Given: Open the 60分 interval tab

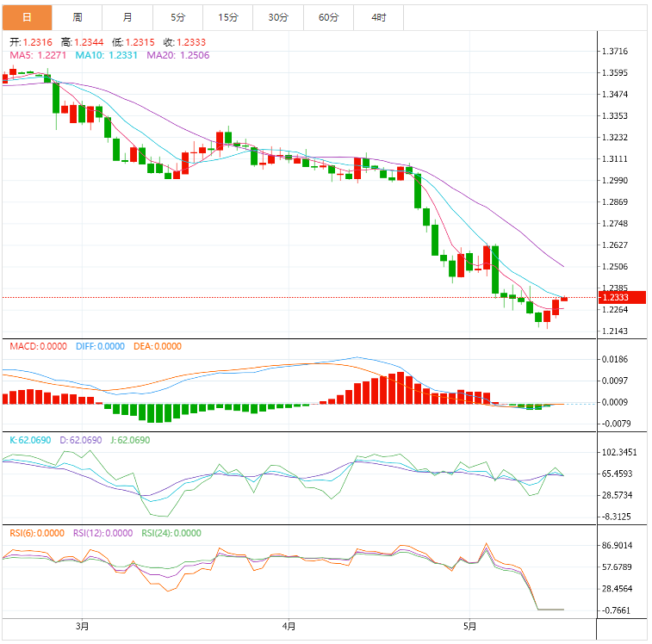Looking at the screenshot, I should pyautogui.click(x=328, y=17).
